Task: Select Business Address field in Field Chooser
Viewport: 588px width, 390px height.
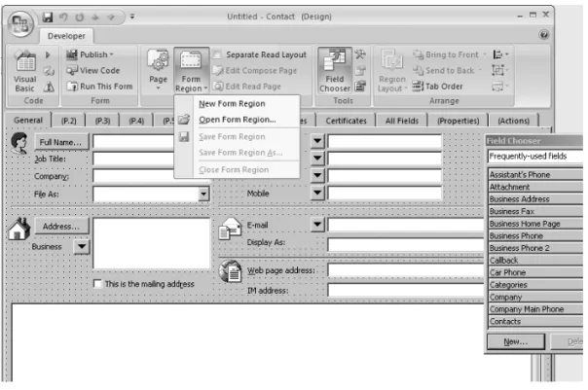Action: click(535, 199)
